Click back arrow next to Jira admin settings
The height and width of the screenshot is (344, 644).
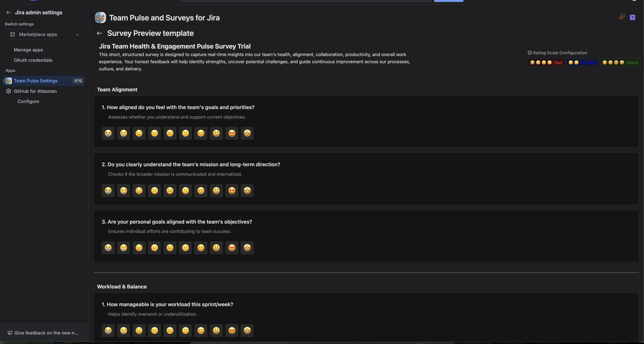point(9,13)
